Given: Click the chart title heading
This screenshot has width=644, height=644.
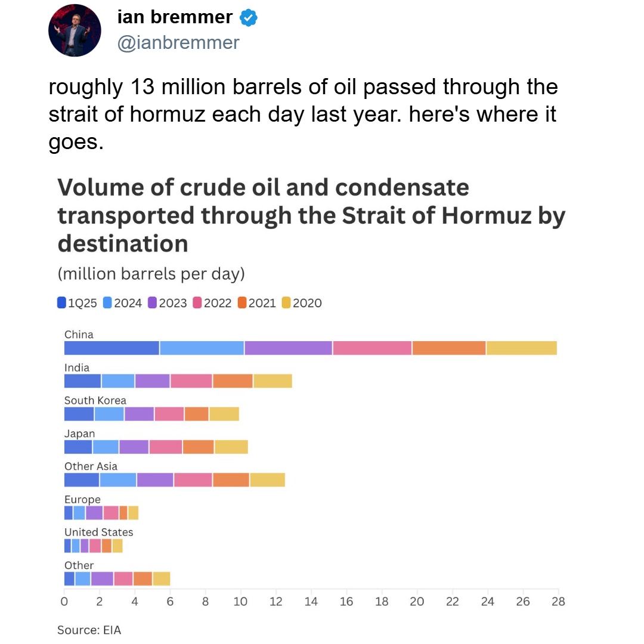Looking at the screenshot, I should click(310, 215).
